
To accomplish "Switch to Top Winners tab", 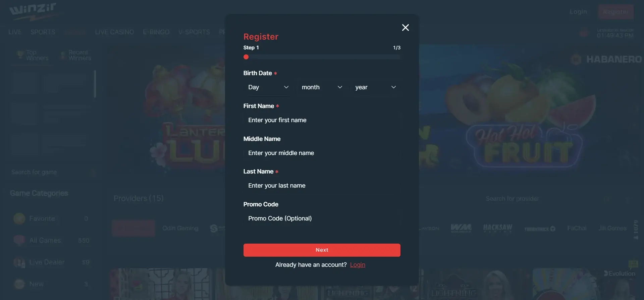I will point(33,55).
